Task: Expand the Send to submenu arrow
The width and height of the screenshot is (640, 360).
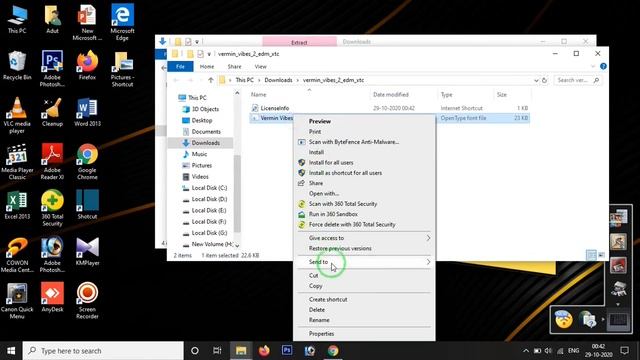Action: [x=428, y=262]
